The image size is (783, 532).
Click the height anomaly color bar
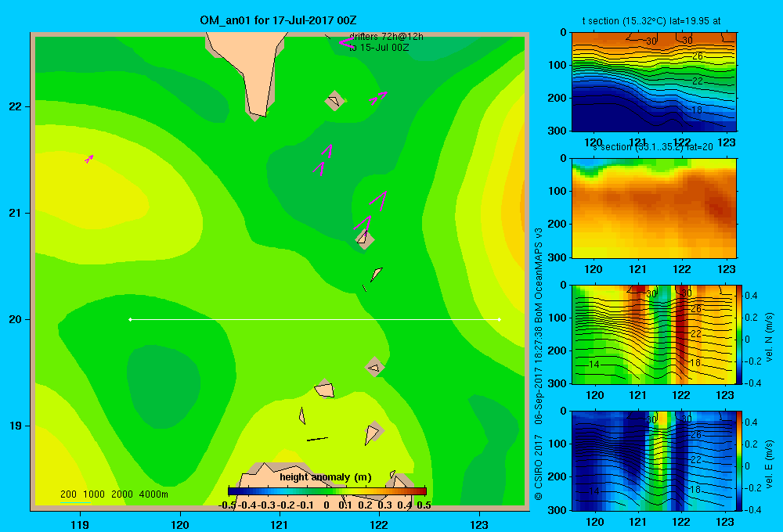point(327,491)
